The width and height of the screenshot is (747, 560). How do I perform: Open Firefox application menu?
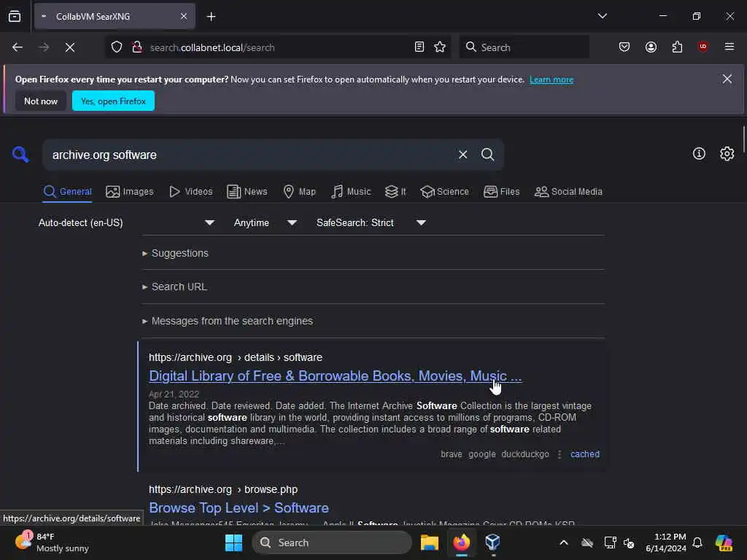pos(729,47)
